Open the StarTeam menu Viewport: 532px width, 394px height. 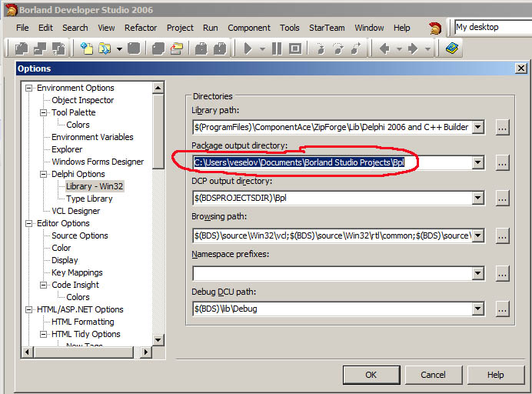[327, 28]
